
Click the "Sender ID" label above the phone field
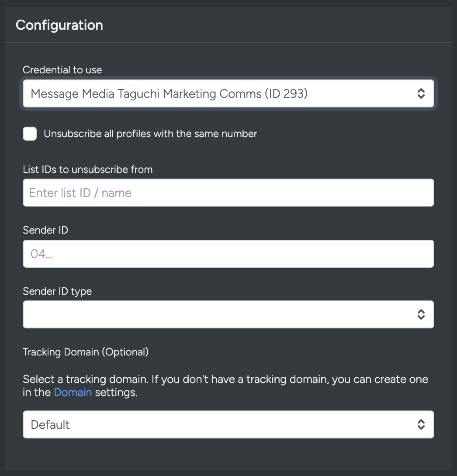click(45, 230)
